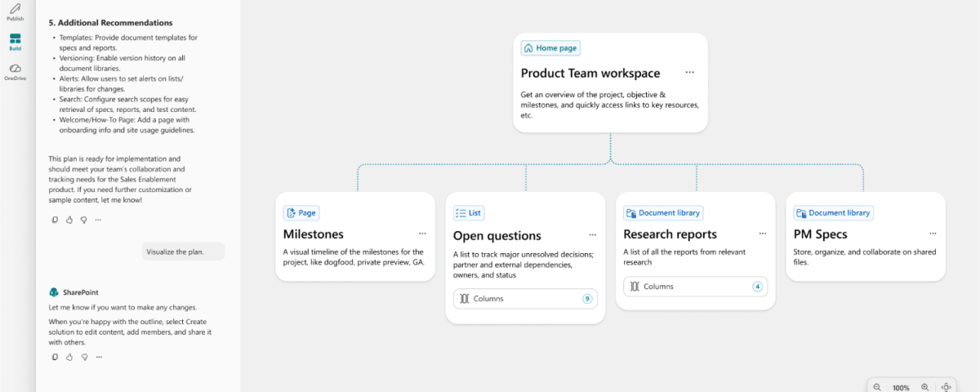Copy the latest SharePoint response
This screenshot has height=392, width=980.
(55, 357)
